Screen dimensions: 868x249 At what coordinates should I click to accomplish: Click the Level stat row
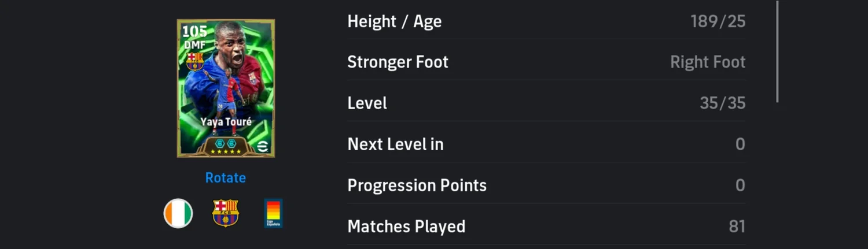coord(546,103)
